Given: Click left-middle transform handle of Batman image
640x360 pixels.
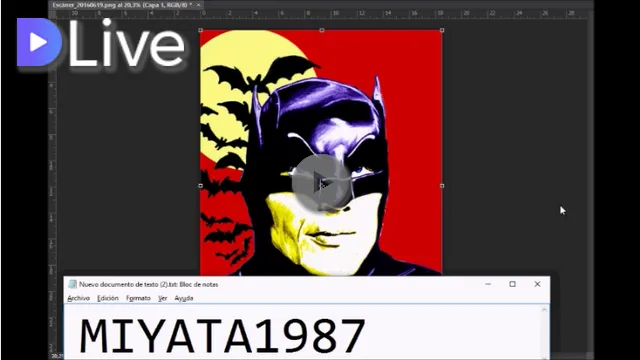Looking at the screenshot, I should tap(200, 186).
